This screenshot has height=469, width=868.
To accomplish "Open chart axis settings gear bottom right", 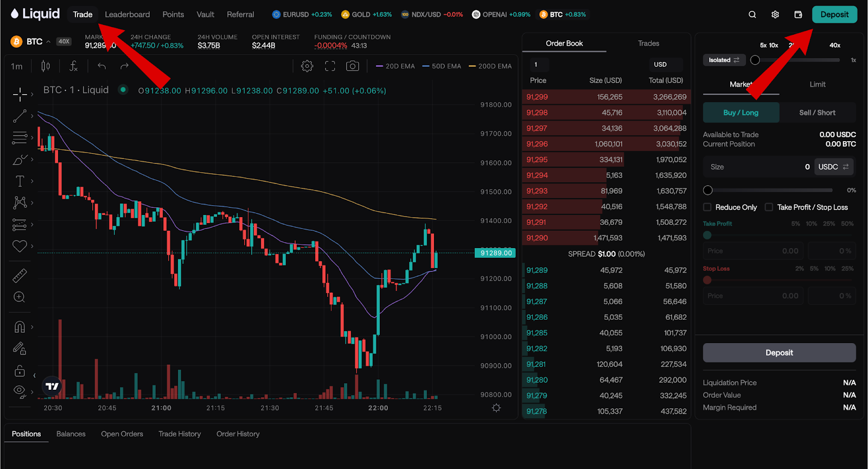I will 496,408.
